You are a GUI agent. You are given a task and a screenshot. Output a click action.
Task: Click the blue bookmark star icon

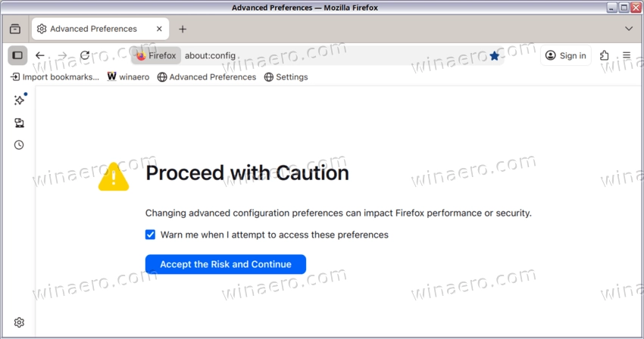click(494, 55)
